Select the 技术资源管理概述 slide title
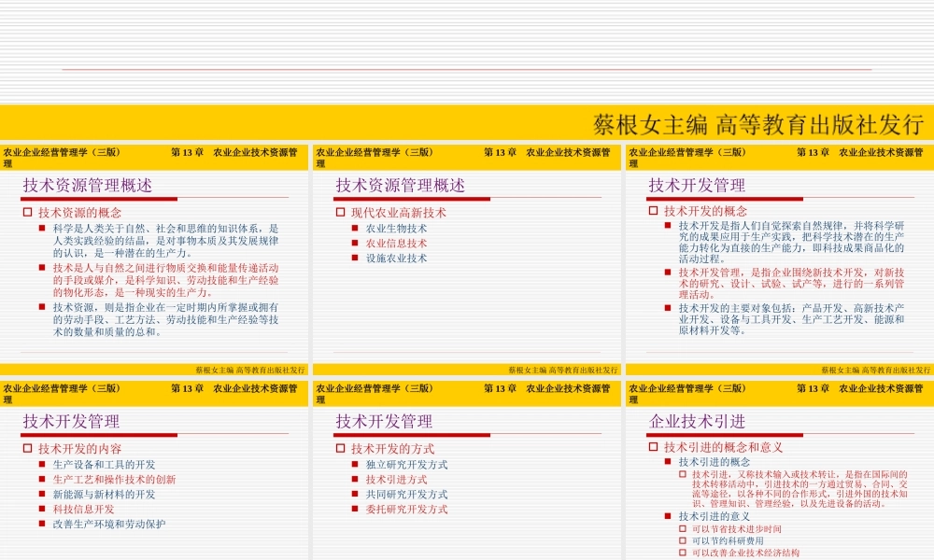Image resolution: width=934 pixels, height=560 pixels. [x=89, y=184]
